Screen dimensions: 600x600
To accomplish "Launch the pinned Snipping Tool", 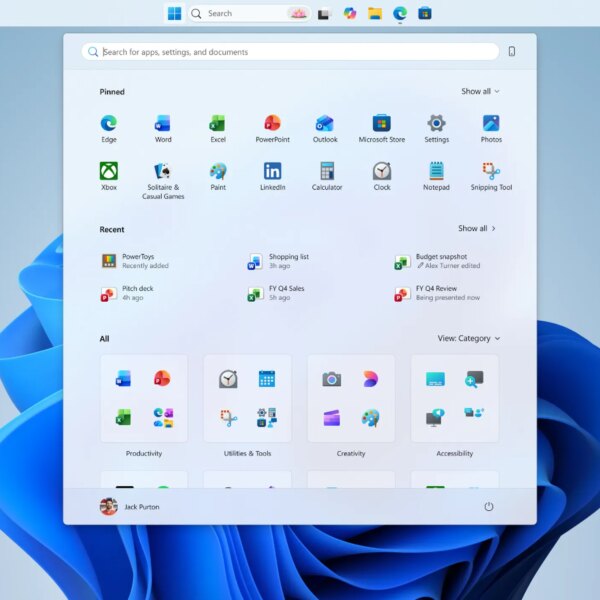I will point(491,176).
